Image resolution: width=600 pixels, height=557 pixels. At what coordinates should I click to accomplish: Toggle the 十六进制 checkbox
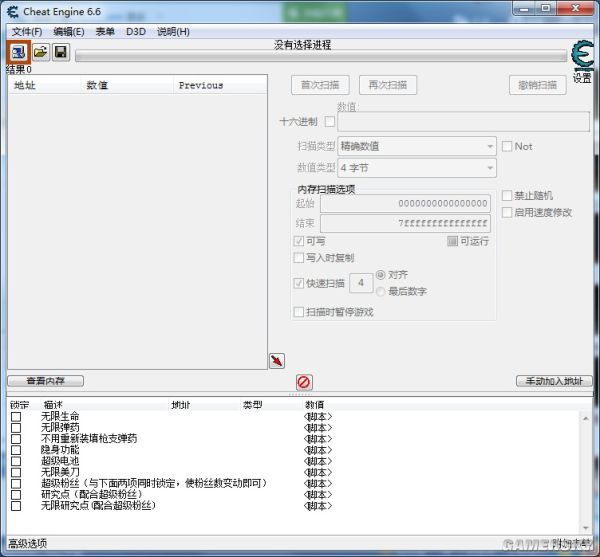pos(329,122)
